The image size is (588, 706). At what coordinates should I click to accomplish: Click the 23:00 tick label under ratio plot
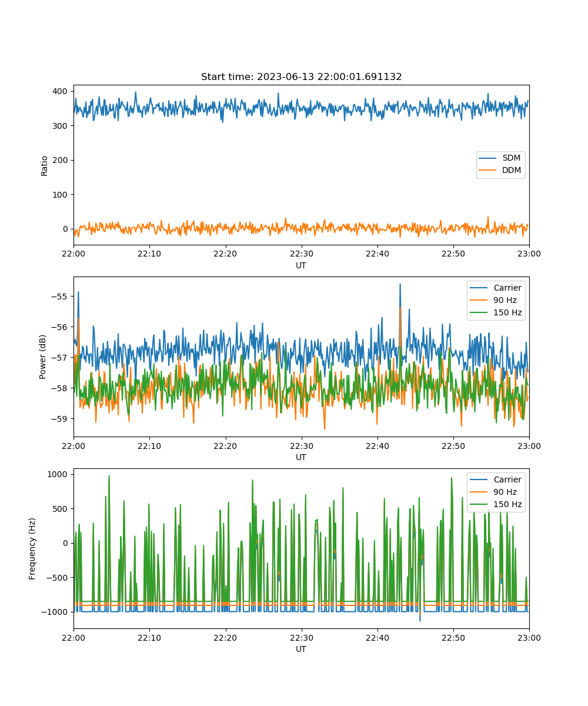tap(529, 254)
